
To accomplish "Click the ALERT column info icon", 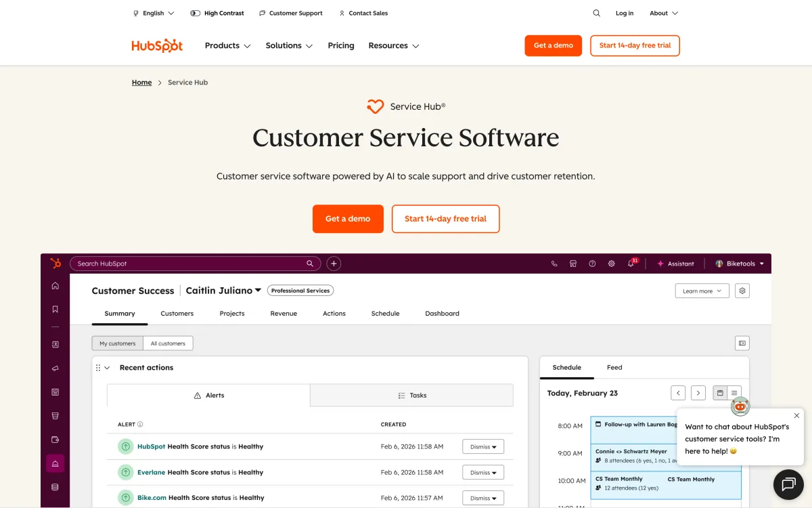I will 141,425.
